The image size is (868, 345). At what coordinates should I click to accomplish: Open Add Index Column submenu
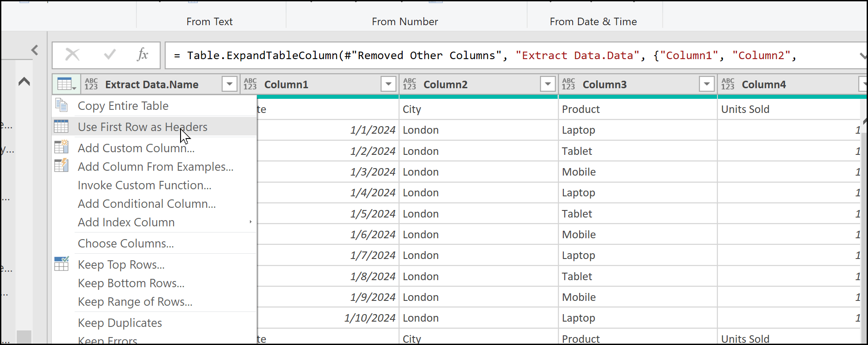pos(126,222)
